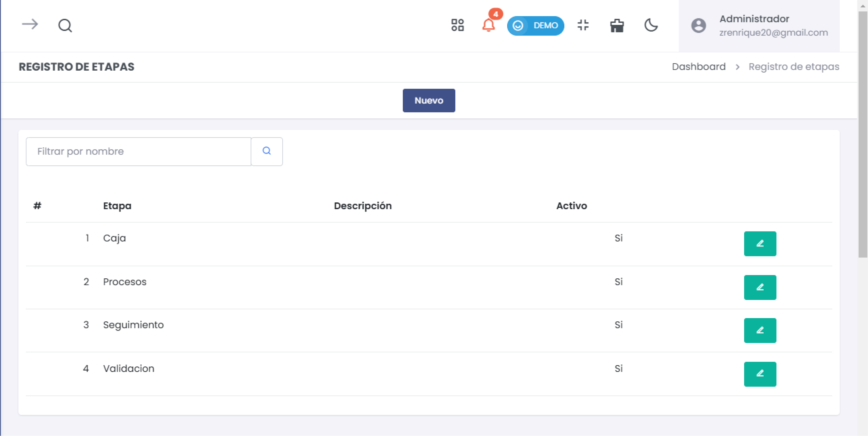Open the notifications bell

pos(488,25)
